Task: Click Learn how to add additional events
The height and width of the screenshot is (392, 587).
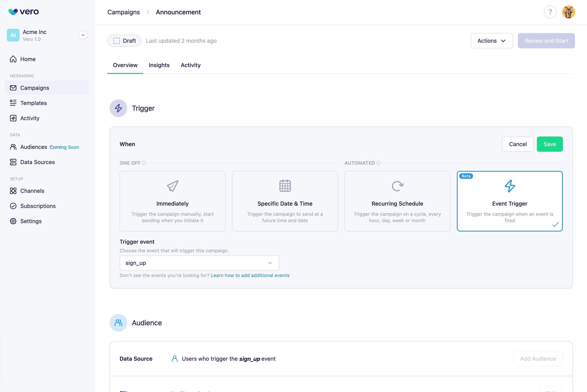Action: point(250,275)
